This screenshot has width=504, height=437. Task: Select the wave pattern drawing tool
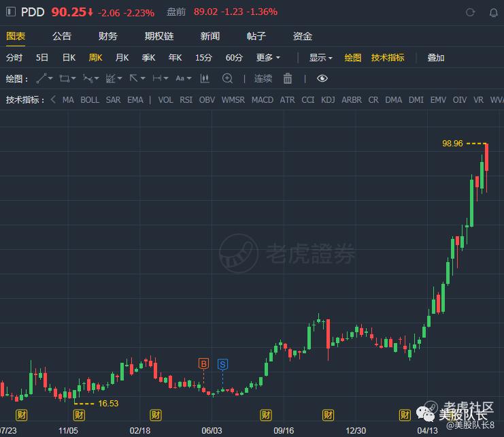pos(88,78)
